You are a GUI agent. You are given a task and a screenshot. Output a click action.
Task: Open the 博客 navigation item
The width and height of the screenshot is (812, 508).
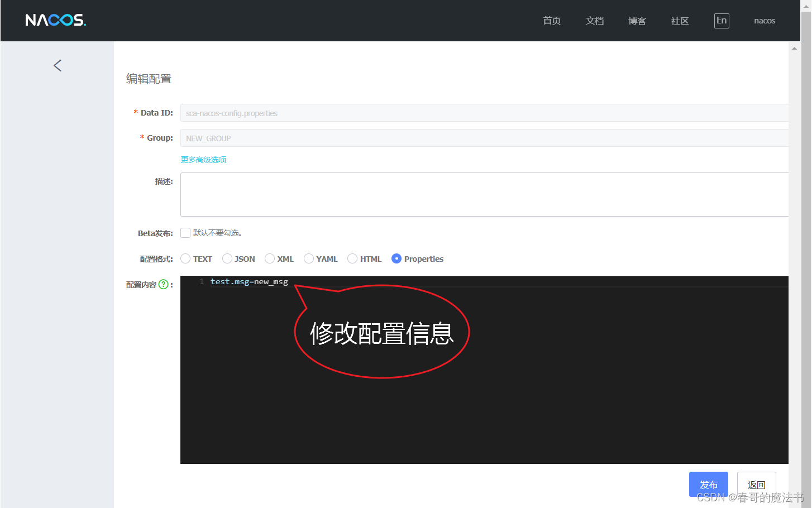click(637, 21)
